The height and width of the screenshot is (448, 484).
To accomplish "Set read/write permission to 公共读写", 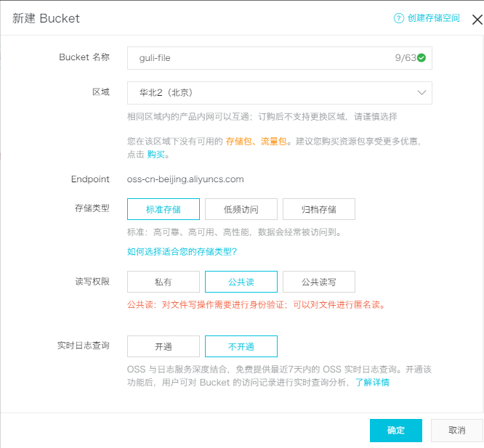I will pyautogui.click(x=318, y=282).
